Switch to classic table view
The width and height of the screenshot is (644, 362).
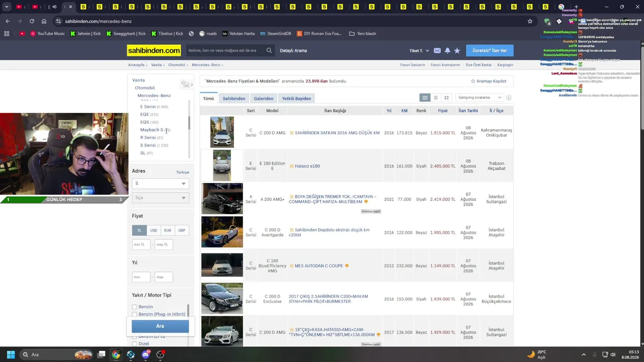[x=425, y=98]
